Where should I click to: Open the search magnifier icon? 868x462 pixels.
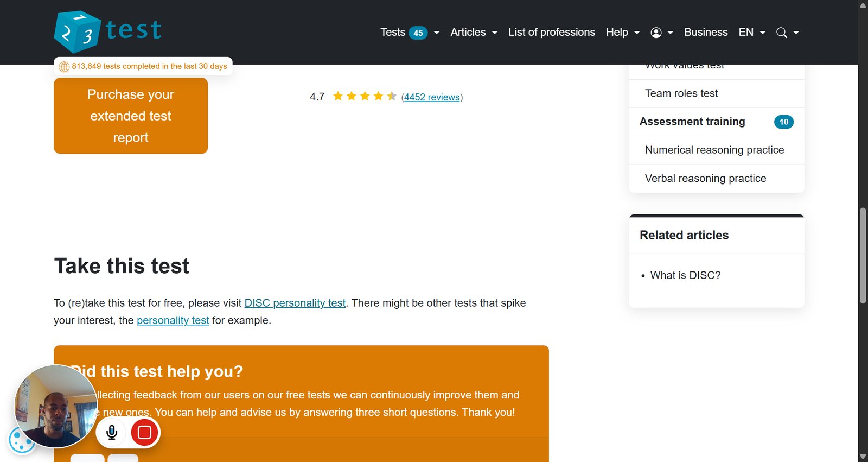coord(781,33)
